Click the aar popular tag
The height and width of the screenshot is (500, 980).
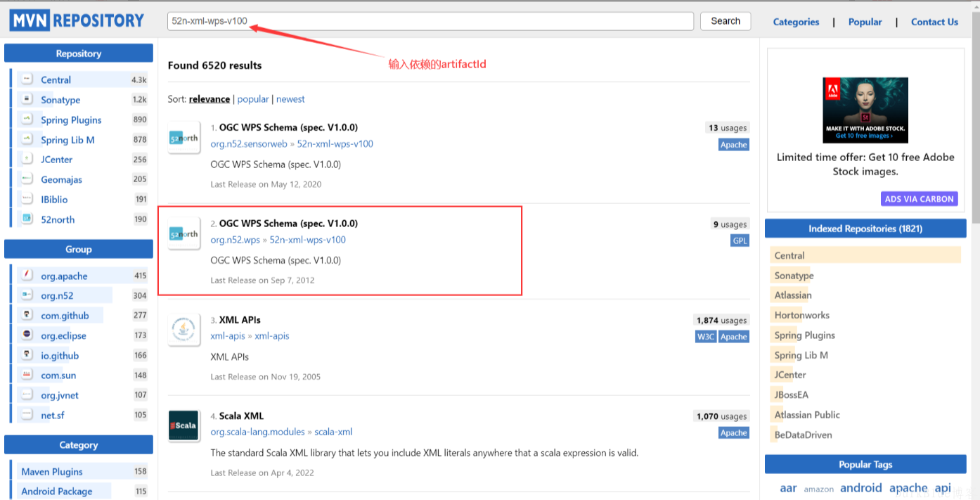point(788,488)
